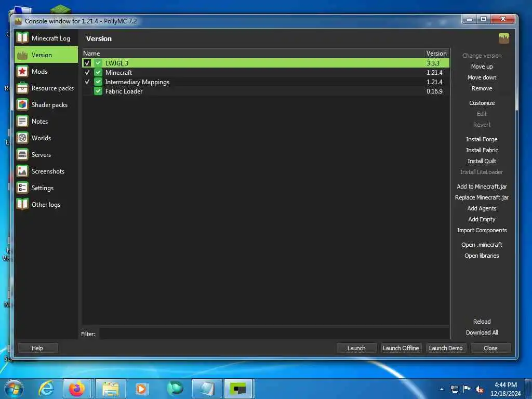Select the Intermediary Mappings row
532x399 pixels.
pyautogui.click(x=266, y=82)
